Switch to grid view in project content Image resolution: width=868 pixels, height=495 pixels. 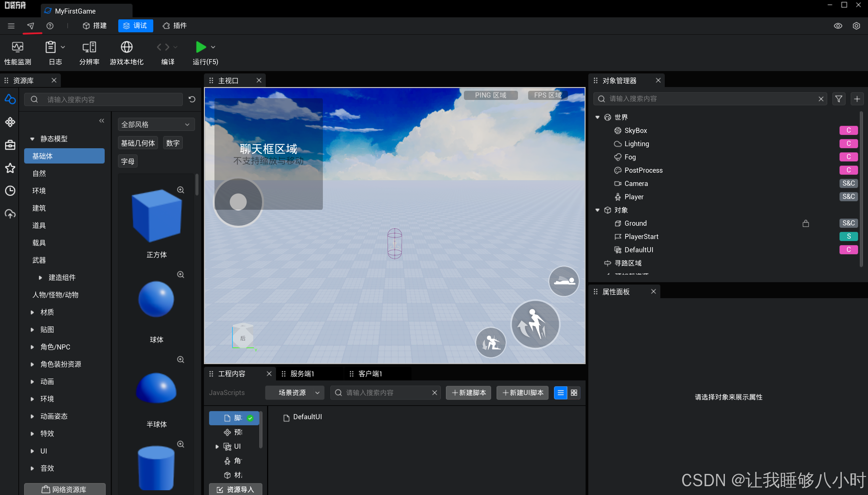574,393
